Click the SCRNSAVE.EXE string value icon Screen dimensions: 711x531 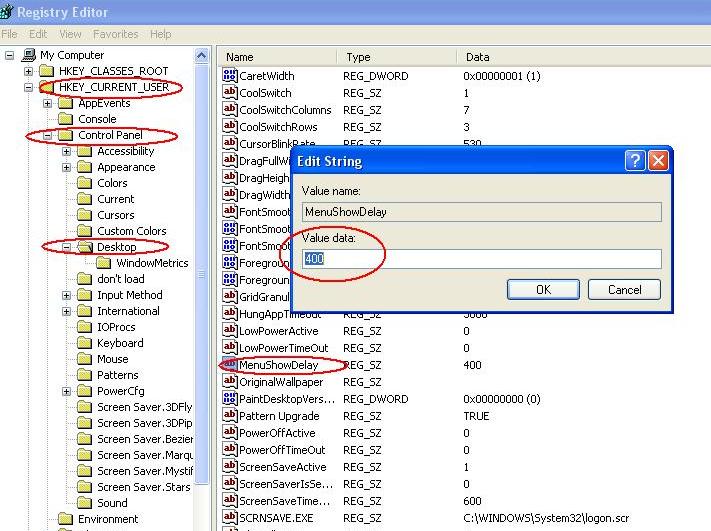230,517
